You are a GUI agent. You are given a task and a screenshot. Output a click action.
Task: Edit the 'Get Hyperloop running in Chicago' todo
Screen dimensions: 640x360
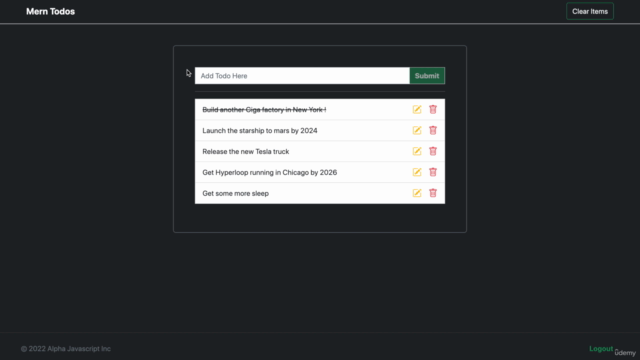(x=417, y=172)
